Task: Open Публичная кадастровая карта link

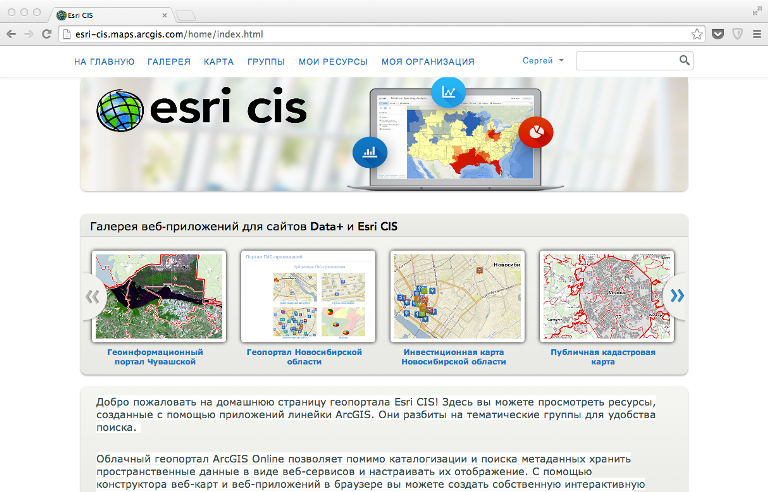Action: 603,357
